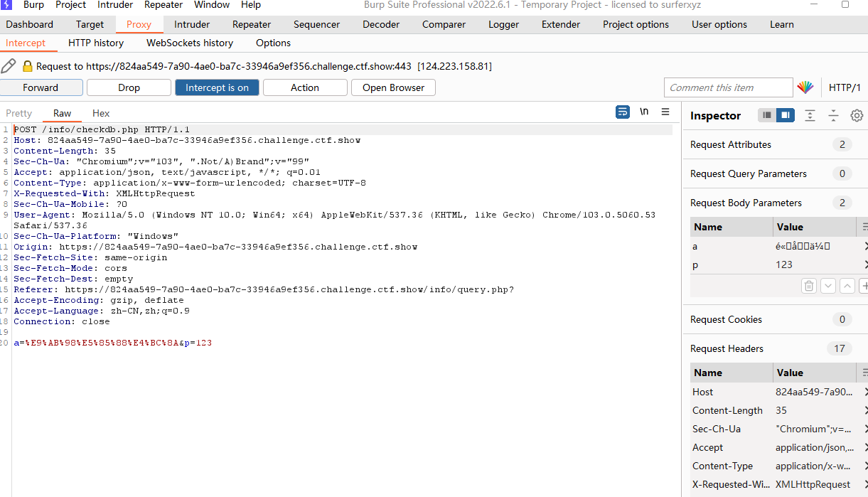Expand Request Attributes section
This screenshot has height=497, width=868.
point(776,144)
